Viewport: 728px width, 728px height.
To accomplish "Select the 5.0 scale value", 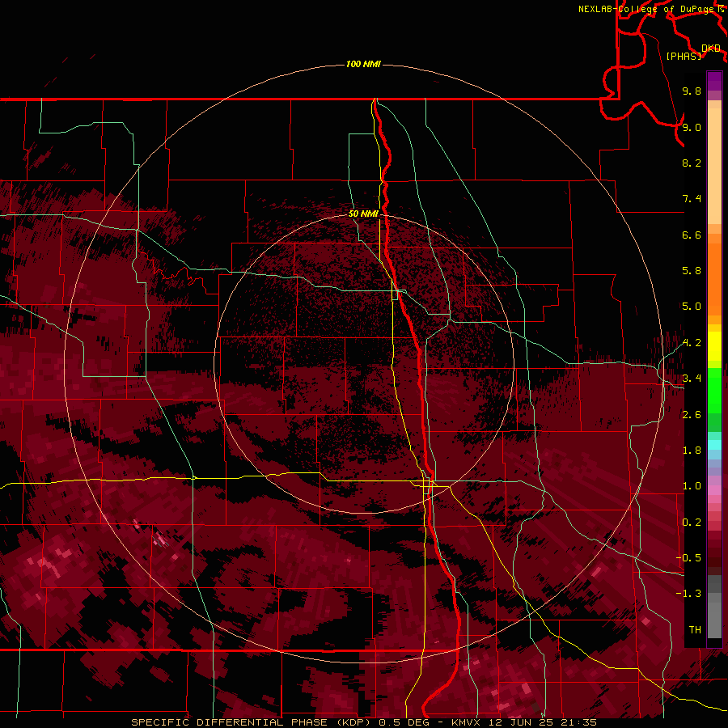I will coord(692,307).
